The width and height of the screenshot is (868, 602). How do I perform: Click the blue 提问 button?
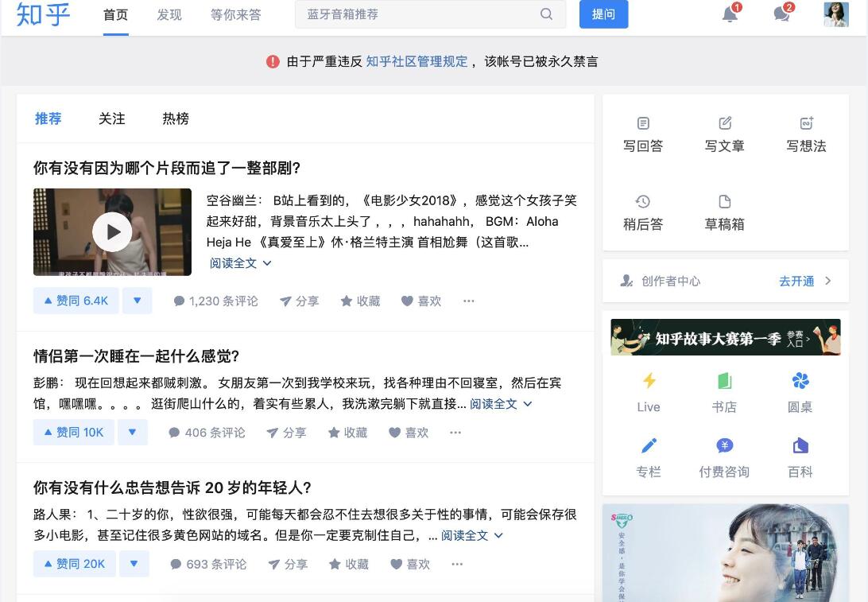point(603,14)
